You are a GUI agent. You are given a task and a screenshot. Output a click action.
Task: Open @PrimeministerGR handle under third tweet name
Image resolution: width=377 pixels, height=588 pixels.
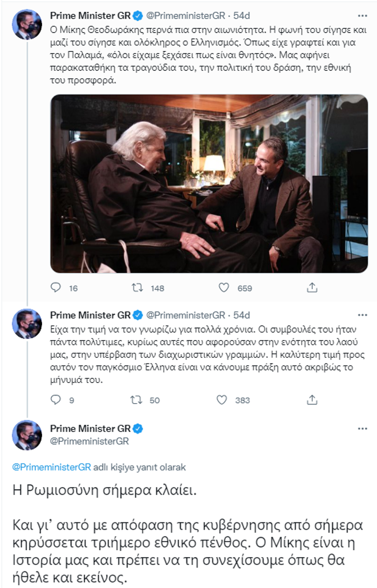point(90,441)
